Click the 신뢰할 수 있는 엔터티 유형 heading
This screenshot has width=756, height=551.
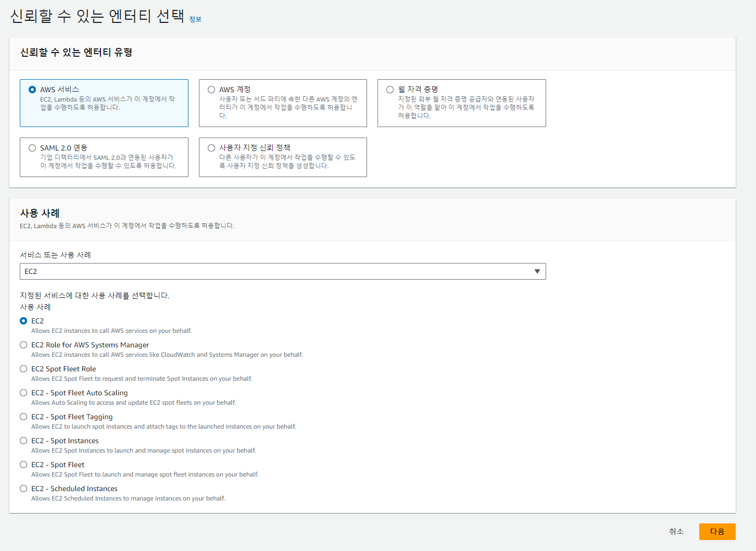click(x=76, y=52)
